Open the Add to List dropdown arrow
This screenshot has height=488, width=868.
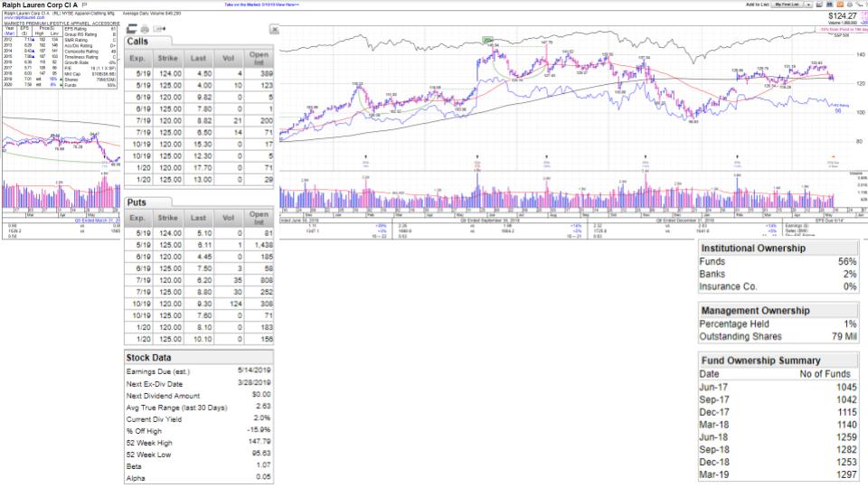point(808,5)
